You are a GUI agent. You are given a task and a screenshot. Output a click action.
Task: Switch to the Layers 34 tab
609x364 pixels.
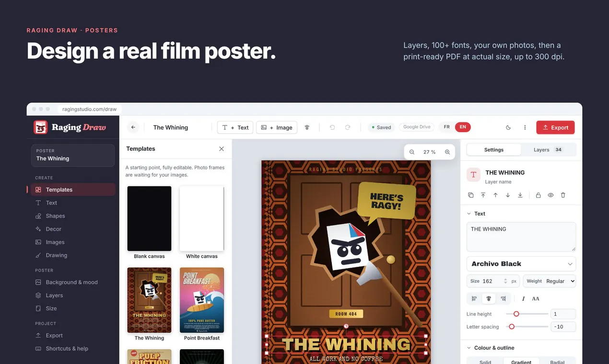point(548,150)
